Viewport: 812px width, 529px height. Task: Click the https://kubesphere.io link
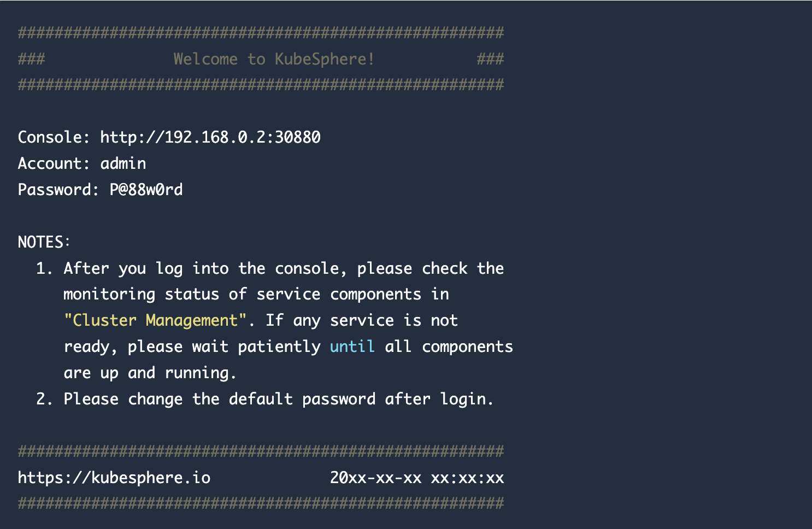tap(114, 478)
